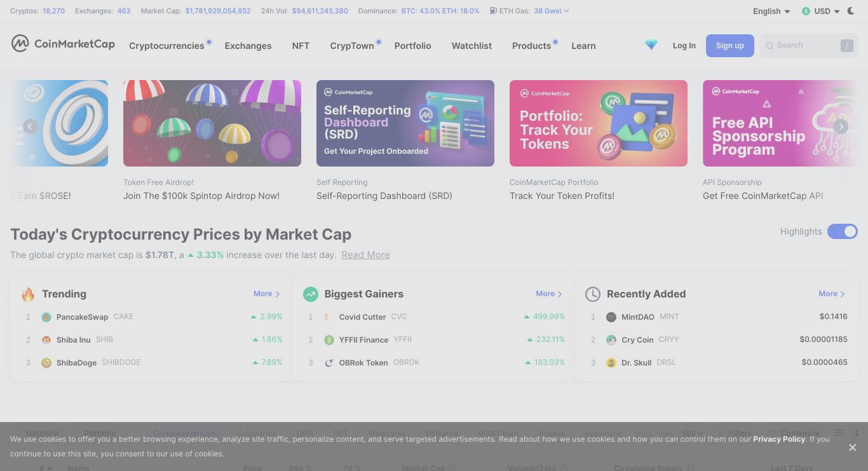
Task: Click the Biggest Gainers chart icon
Action: click(x=310, y=294)
